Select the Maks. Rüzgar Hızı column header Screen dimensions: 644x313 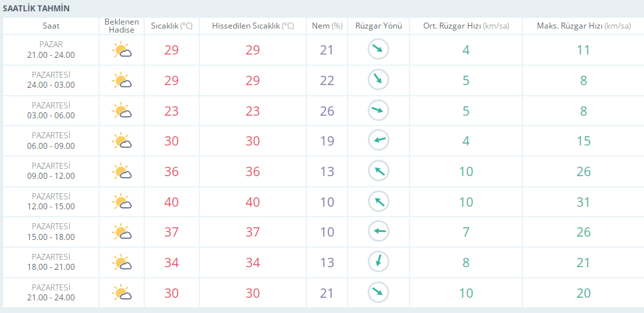583,26
